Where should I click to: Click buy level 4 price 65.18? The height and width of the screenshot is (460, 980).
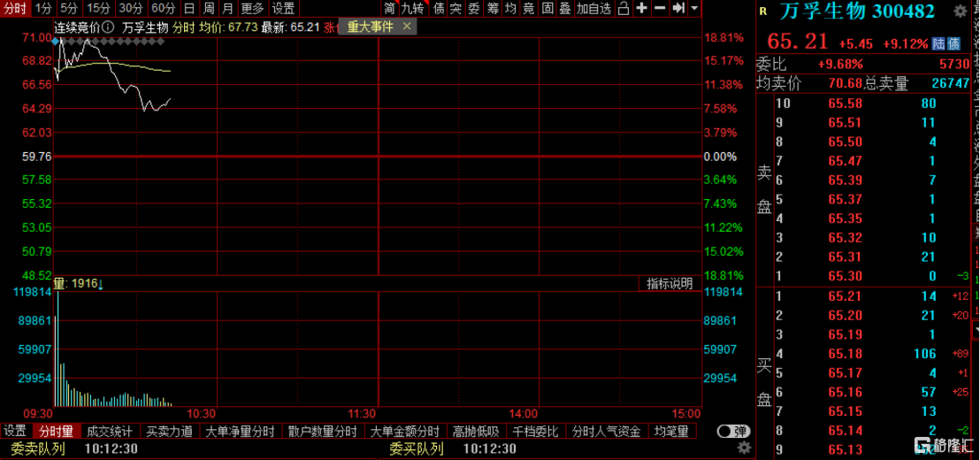pyautogui.click(x=846, y=354)
